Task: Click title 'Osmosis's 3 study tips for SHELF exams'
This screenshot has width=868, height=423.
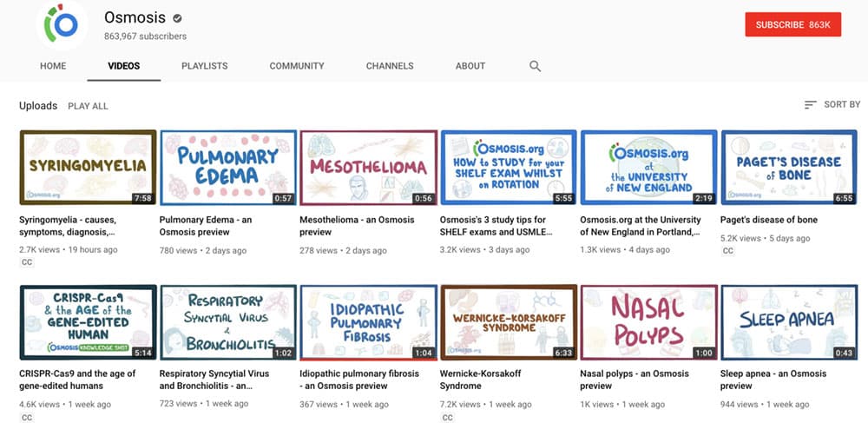Action: (x=496, y=226)
